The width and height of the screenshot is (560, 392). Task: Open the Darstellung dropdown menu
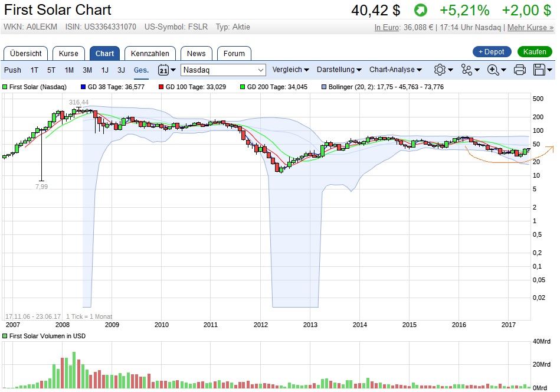(x=339, y=70)
